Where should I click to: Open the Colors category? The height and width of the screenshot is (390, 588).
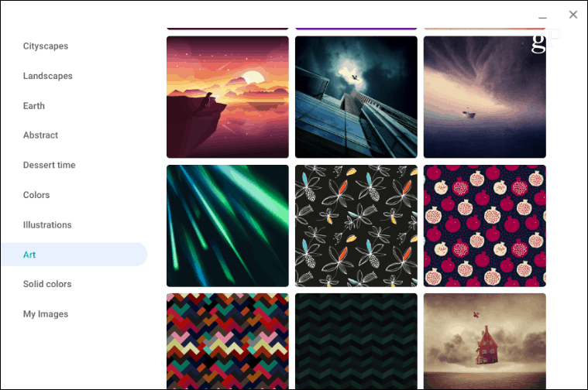tap(36, 195)
